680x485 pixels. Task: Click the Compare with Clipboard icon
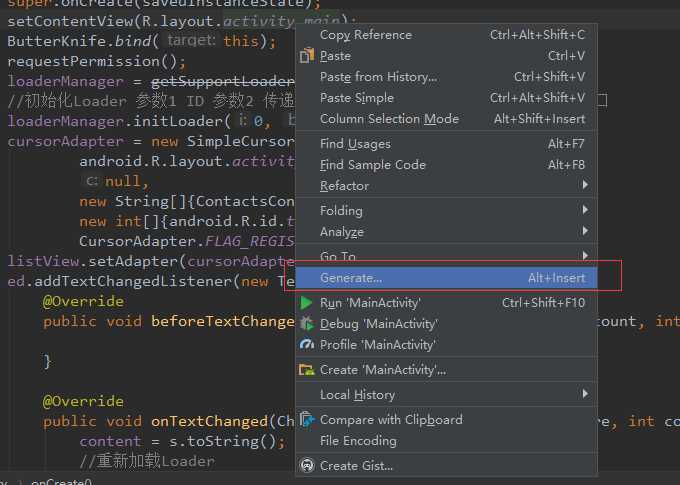pos(308,420)
